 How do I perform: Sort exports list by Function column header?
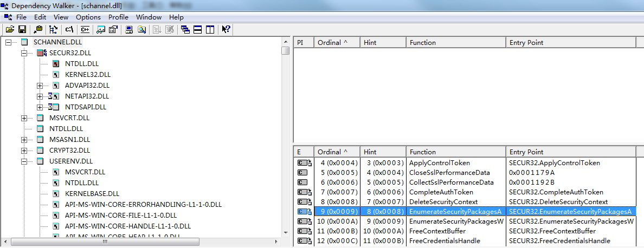click(x=456, y=152)
